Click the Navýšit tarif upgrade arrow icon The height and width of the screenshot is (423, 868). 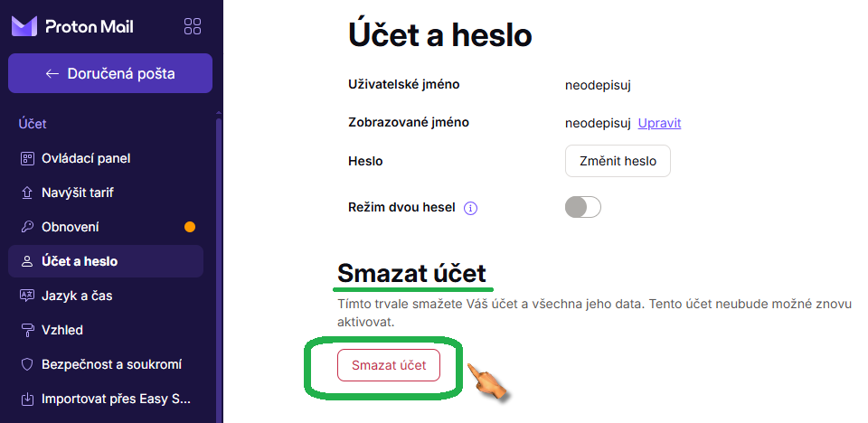(27, 193)
